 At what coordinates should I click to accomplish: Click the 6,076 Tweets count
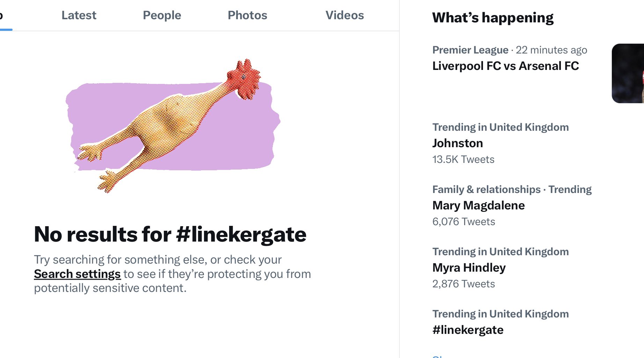click(x=464, y=222)
